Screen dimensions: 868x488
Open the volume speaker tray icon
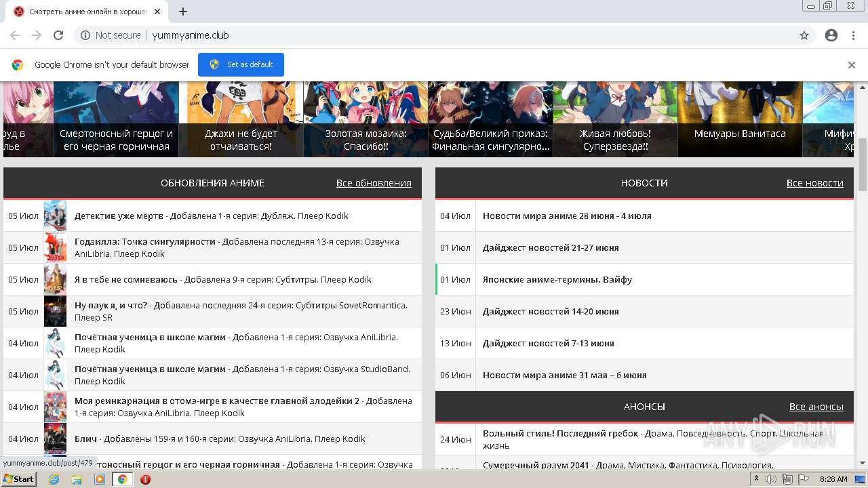(772, 479)
